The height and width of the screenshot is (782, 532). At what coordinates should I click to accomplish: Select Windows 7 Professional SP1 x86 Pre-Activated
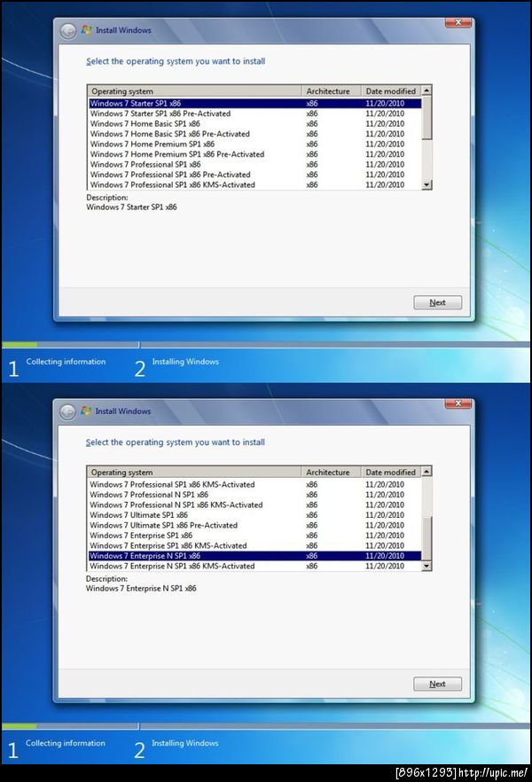[x=254, y=175]
